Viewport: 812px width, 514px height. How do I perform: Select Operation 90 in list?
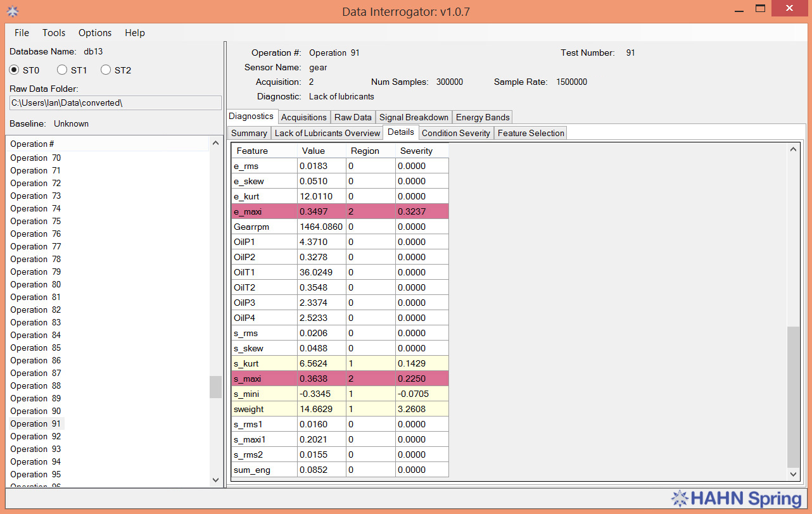pyautogui.click(x=35, y=411)
